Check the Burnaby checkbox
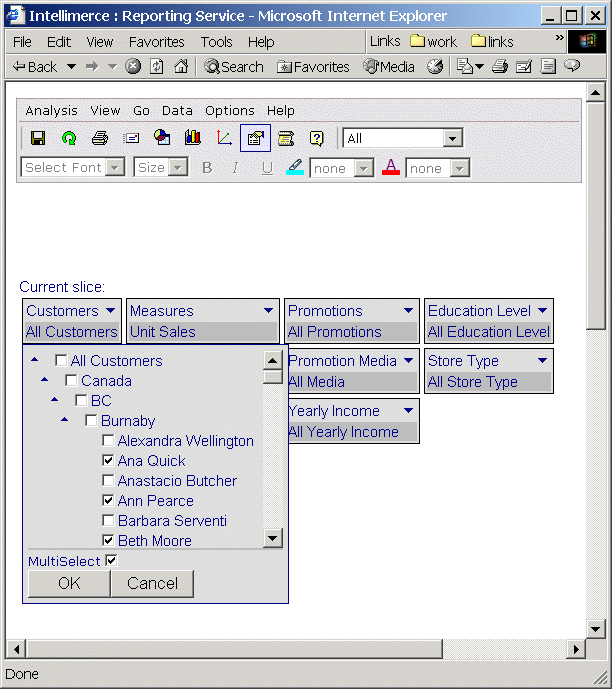Viewport: 612px width, 689px height. coord(91,421)
